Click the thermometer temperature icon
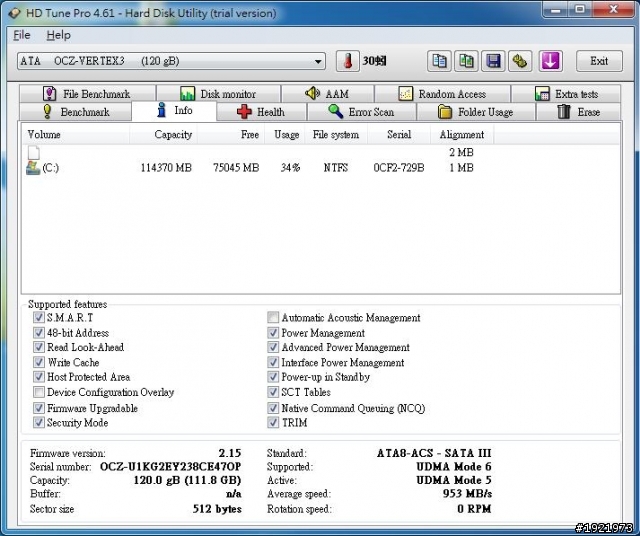The height and width of the screenshot is (536, 640). click(347, 61)
